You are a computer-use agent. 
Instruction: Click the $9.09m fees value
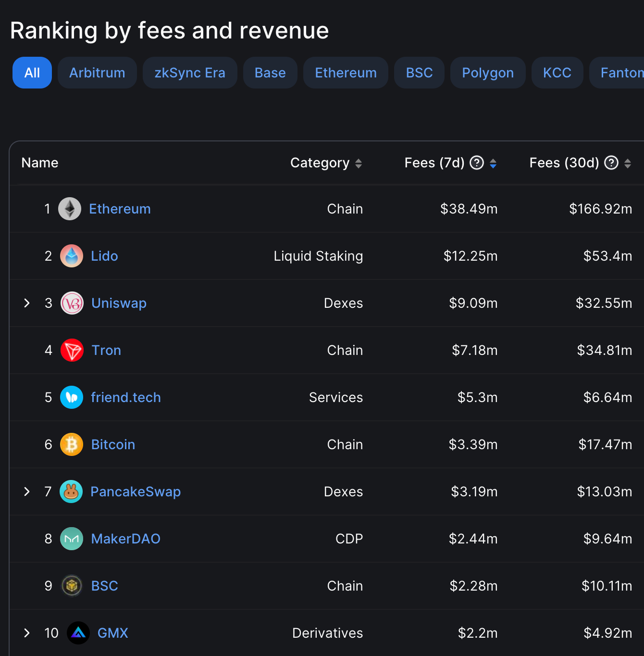(x=473, y=303)
